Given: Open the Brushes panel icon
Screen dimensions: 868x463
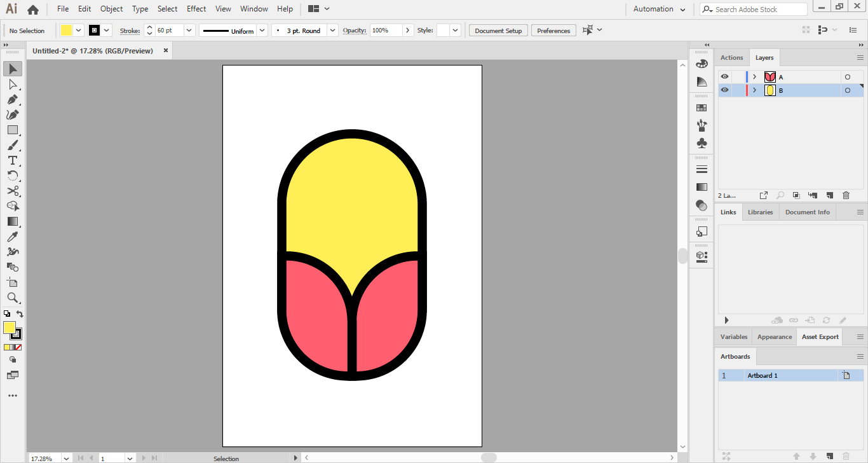Looking at the screenshot, I should 702,125.
